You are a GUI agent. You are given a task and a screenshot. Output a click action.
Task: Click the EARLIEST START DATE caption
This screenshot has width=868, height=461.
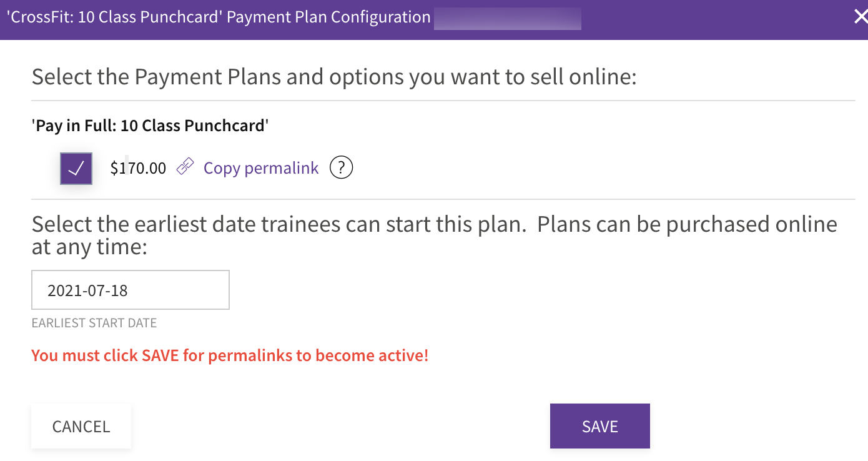[94, 323]
